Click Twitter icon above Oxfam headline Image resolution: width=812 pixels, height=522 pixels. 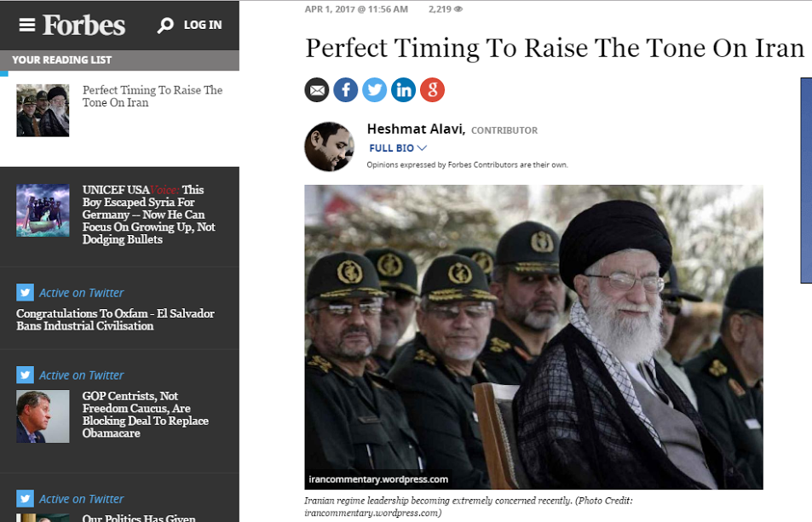(x=25, y=292)
